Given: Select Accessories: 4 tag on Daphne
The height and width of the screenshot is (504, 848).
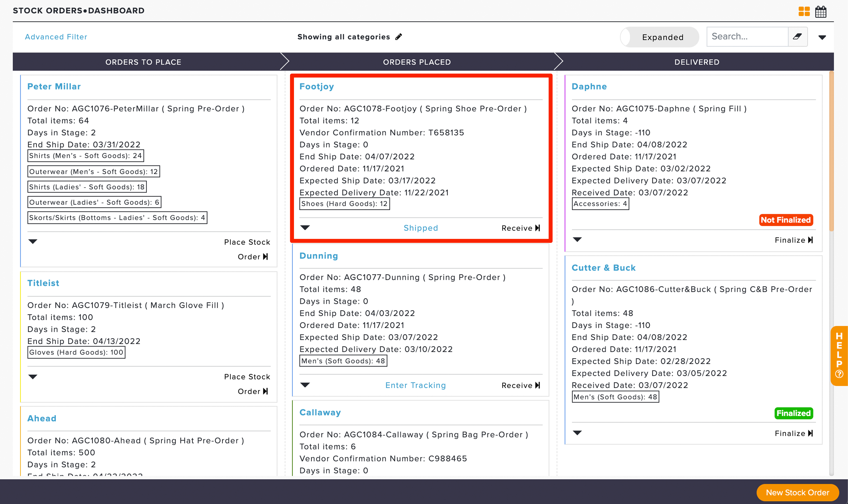Looking at the screenshot, I should pos(600,204).
